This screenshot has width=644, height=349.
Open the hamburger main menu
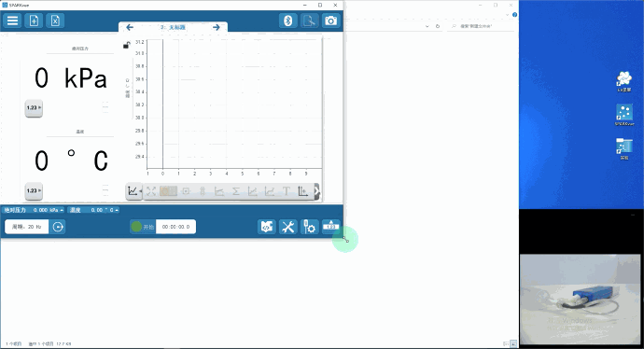click(12, 21)
